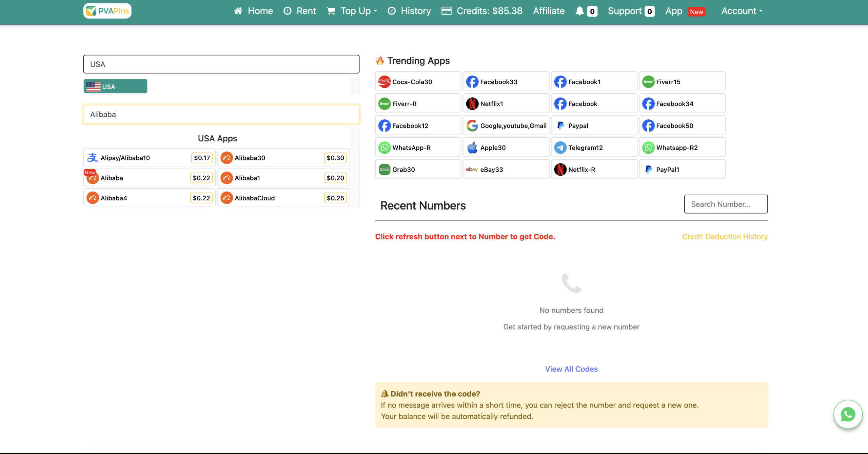Focus the app search field containing Alibaba
Image resolution: width=868 pixels, height=454 pixels.
(x=221, y=114)
